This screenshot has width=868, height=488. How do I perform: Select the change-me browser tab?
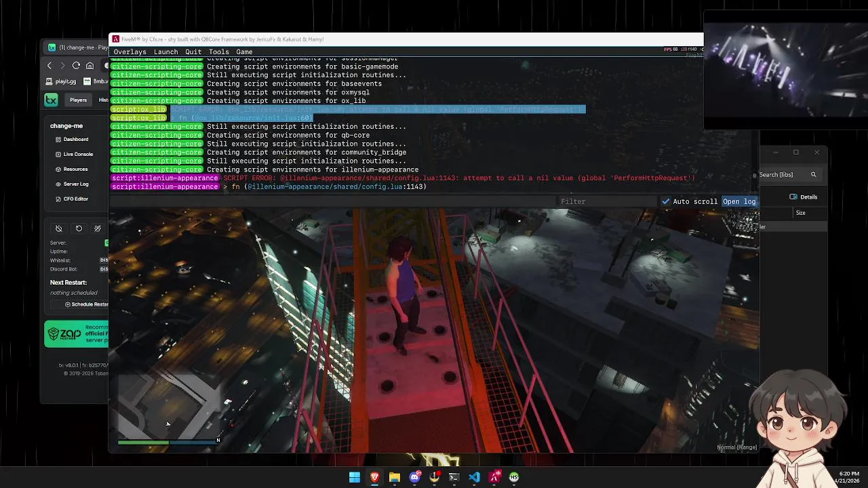[78, 47]
